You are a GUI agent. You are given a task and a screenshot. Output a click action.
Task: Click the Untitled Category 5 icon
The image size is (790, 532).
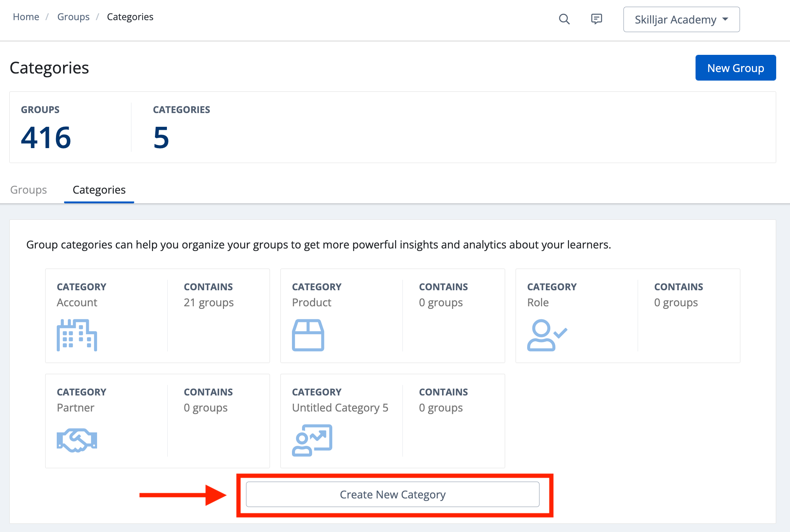click(312, 440)
